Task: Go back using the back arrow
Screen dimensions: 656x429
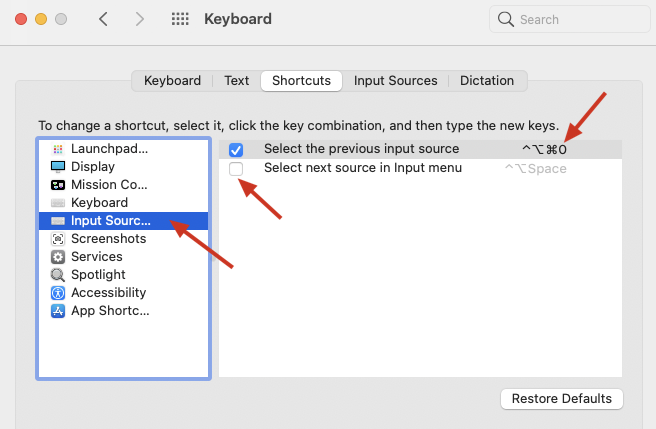Action: (104, 19)
